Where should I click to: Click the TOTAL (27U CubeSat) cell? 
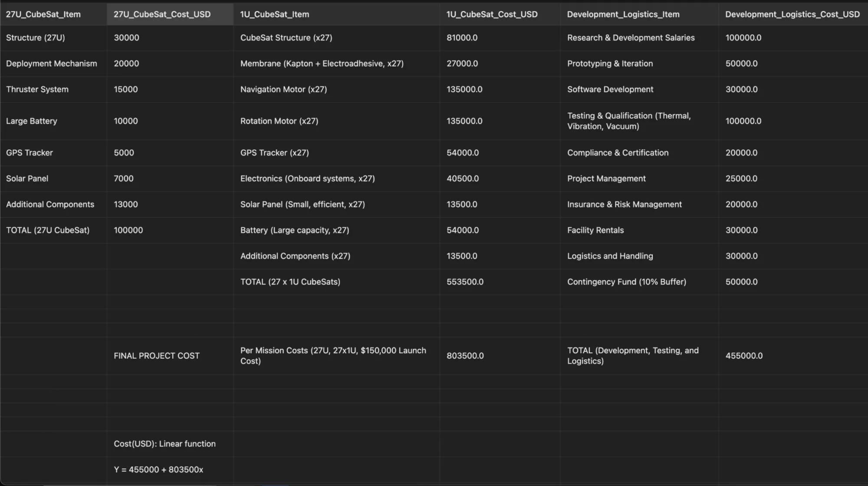pyautogui.click(x=53, y=230)
